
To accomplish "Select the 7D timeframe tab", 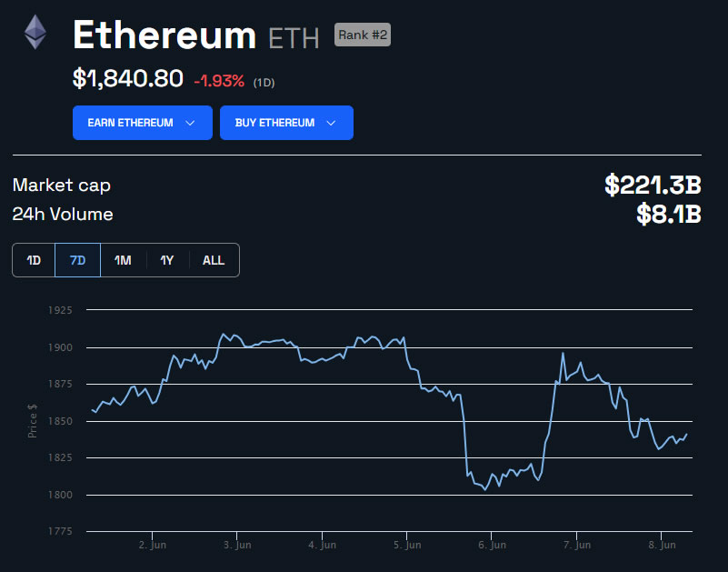I will pyautogui.click(x=78, y=260).
